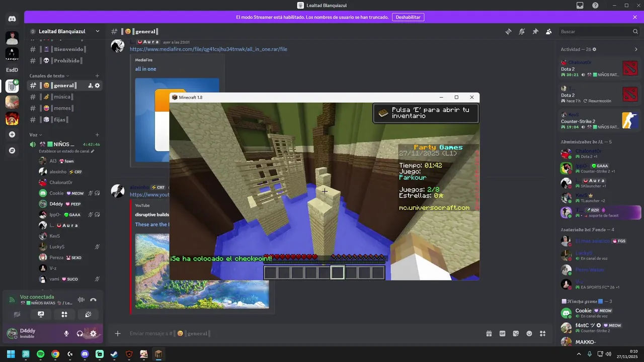Image resolution: width=644 pixels, height=362 pixels.
Task: Open the Spotify taskbar icon
Action: 40,354
